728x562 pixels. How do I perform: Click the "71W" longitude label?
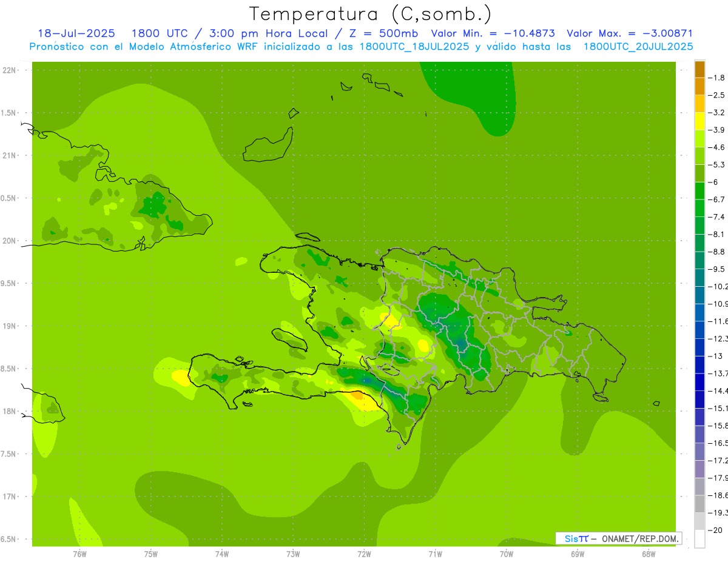tap(435, 554)
